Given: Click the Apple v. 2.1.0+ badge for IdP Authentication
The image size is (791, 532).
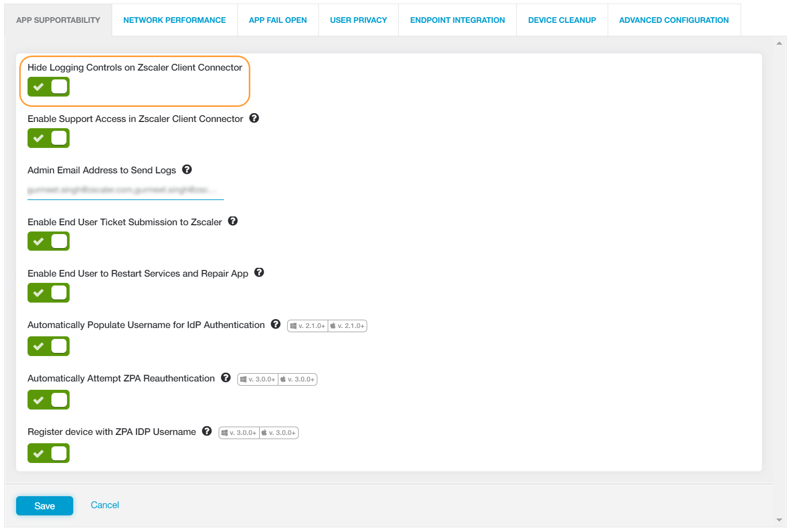Looking at the screenshot, I should tap(347, 326).
